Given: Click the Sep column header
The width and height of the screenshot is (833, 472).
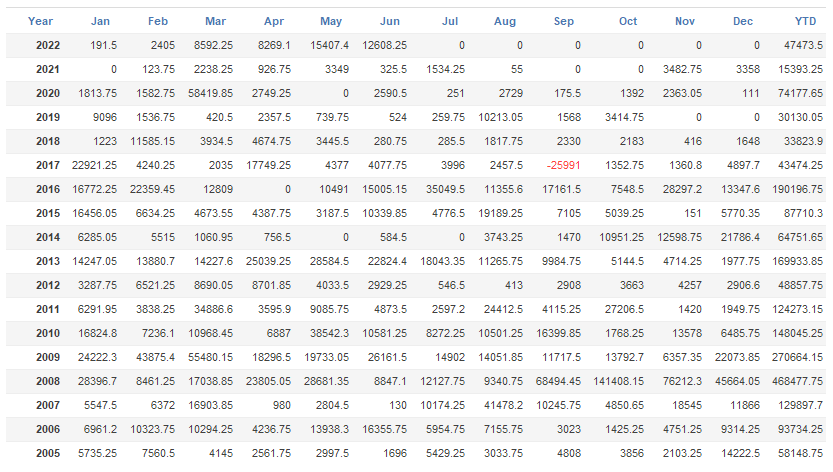Looking at the screenshot, I should tap(564, 21).
